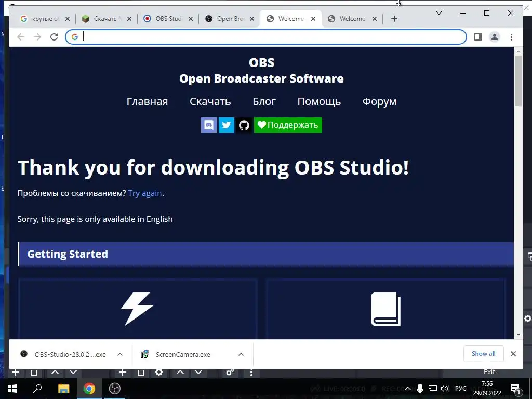The width and height of the screenshot is (532, 399).
Task: Close the downloads bar
Action: [513, 354]
